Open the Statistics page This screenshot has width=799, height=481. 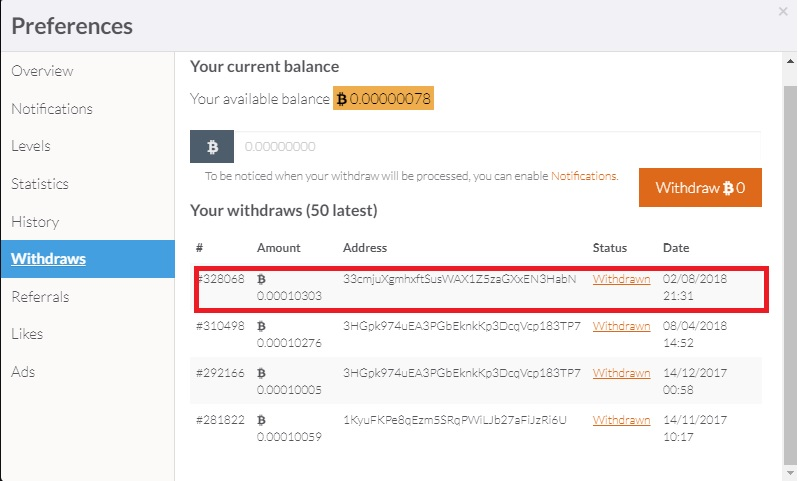pos(40,184)
